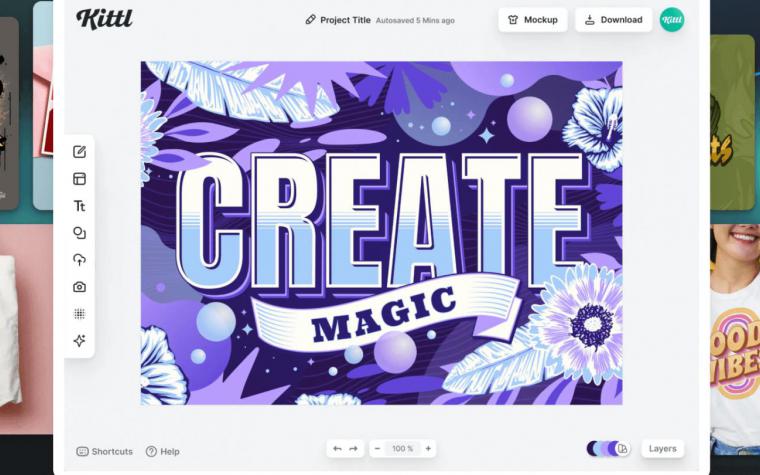Open the edit/notes tool in left sidebar

pos(79,152)
